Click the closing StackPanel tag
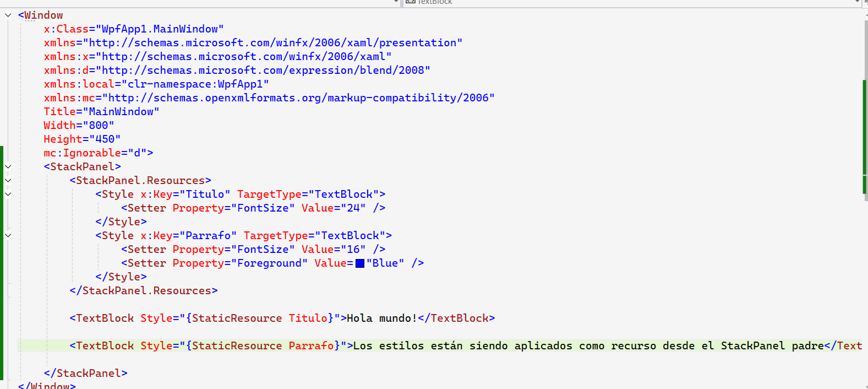The image size is (868, 389). click(x=85, y=374)
